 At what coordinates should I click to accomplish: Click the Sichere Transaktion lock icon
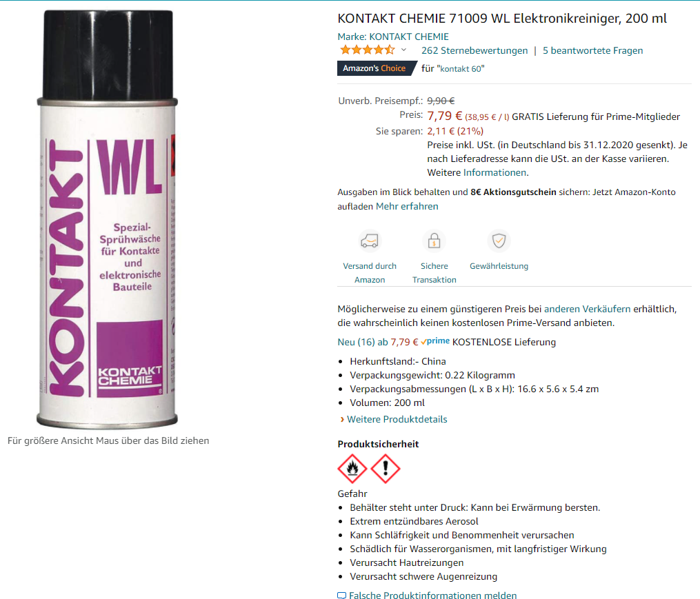click(x=434, y=241)
